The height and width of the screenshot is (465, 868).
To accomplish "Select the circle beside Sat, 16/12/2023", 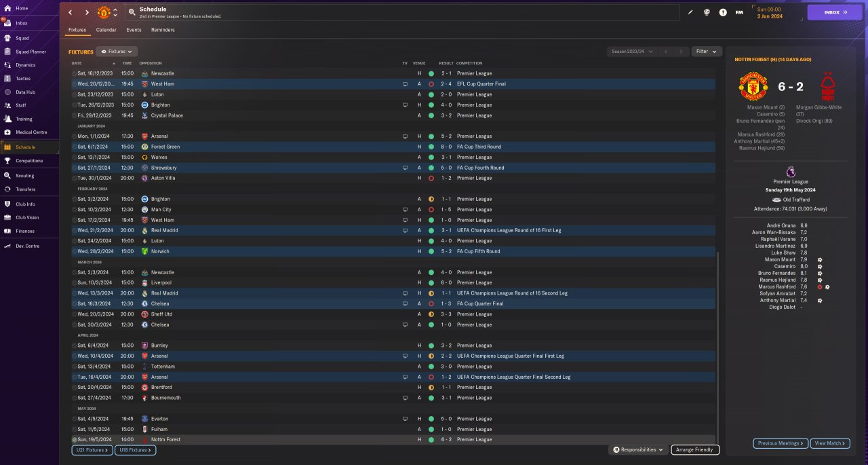I will tap(75, 73).
